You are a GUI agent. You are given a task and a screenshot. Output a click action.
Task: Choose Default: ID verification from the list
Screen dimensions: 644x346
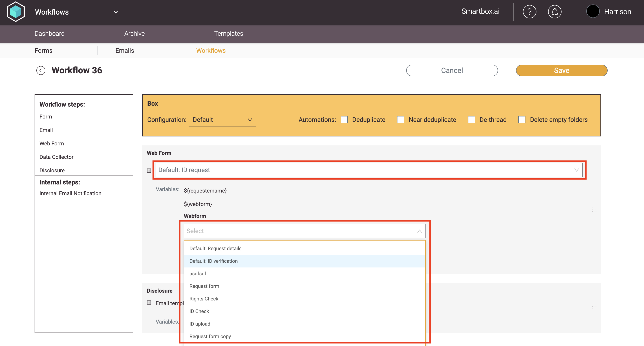[x=214, y=261]
